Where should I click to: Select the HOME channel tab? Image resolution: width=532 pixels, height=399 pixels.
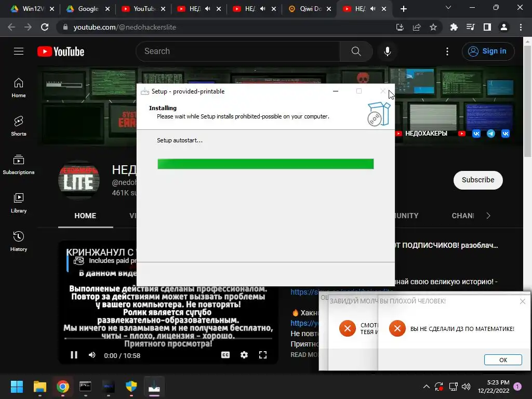click(85, 216)
